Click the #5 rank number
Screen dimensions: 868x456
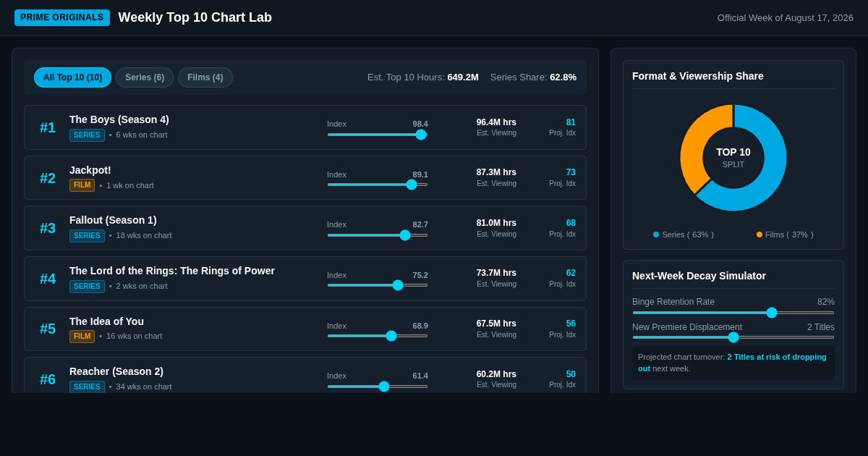click(48, 329)
